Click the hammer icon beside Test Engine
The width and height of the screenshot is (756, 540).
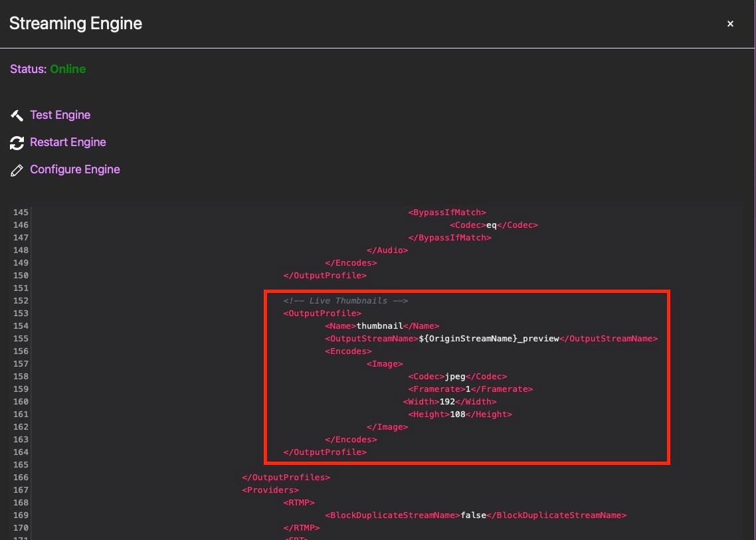pos(17,116)
